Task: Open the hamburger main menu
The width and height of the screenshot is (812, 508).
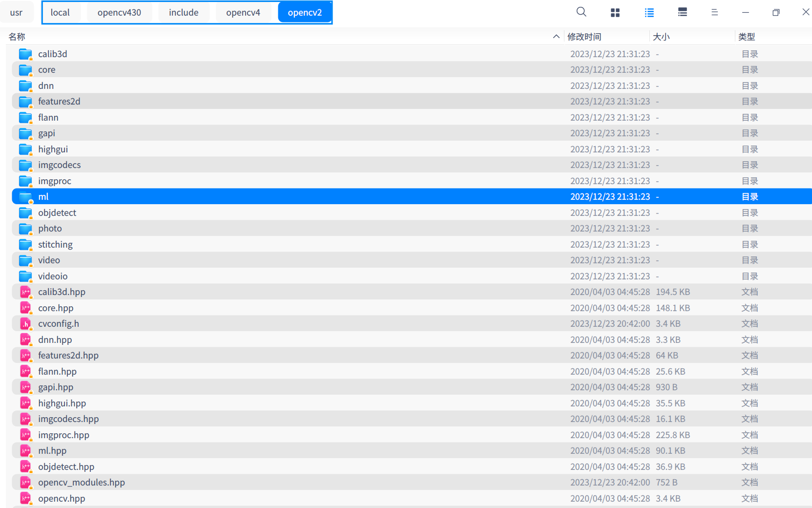Action: (714, 13)
